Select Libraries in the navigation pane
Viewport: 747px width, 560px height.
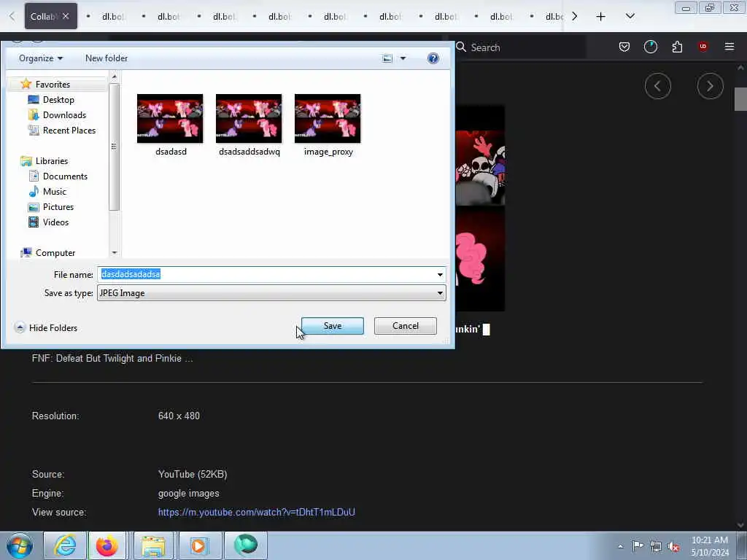click(52, 161)
